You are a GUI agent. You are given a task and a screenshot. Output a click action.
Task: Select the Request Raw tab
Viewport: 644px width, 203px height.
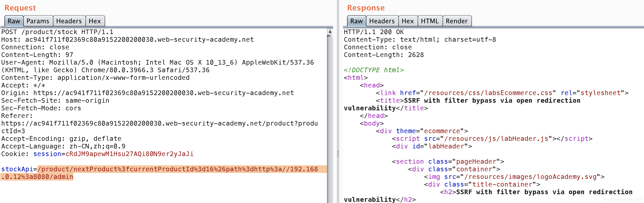14,21
